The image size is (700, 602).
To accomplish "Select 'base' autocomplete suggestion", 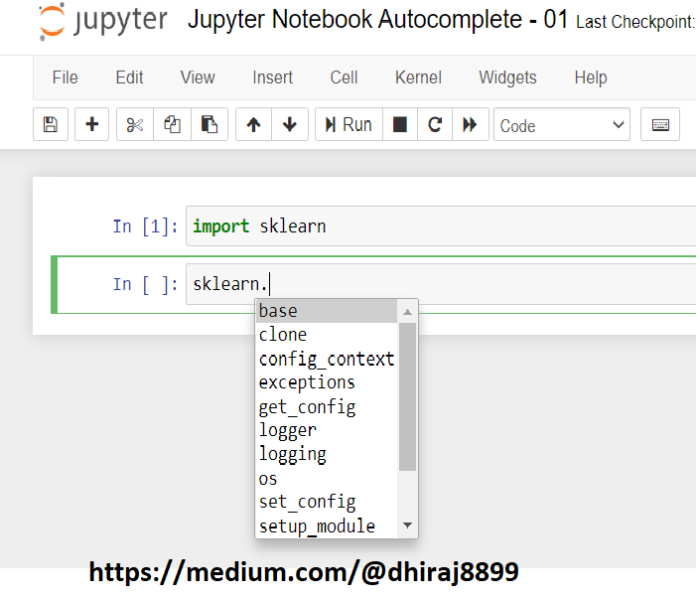I will click(x=327, y=311).
